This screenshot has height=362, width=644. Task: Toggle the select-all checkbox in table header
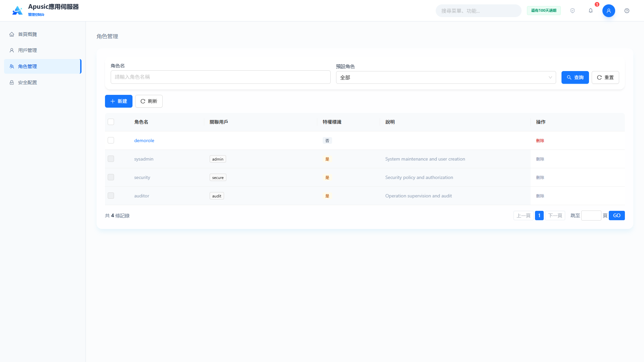click(111, 122)
